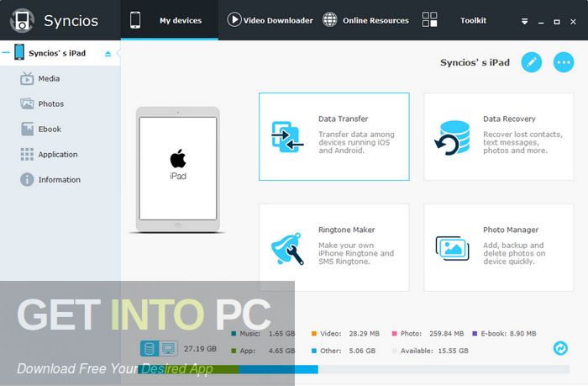The width and height of the screenshot is (588, 386).
Task: Open the My devices tab
Action: (169, 20)
